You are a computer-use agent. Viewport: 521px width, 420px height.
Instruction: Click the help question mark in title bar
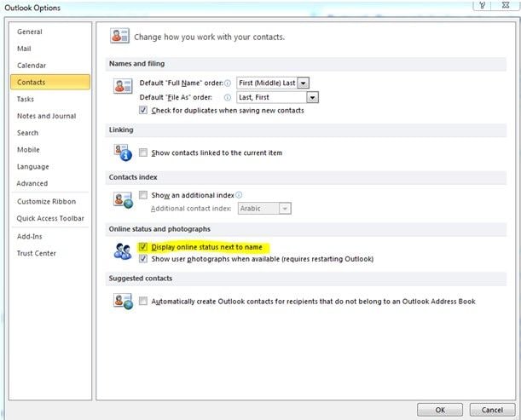tap(482, 5)
